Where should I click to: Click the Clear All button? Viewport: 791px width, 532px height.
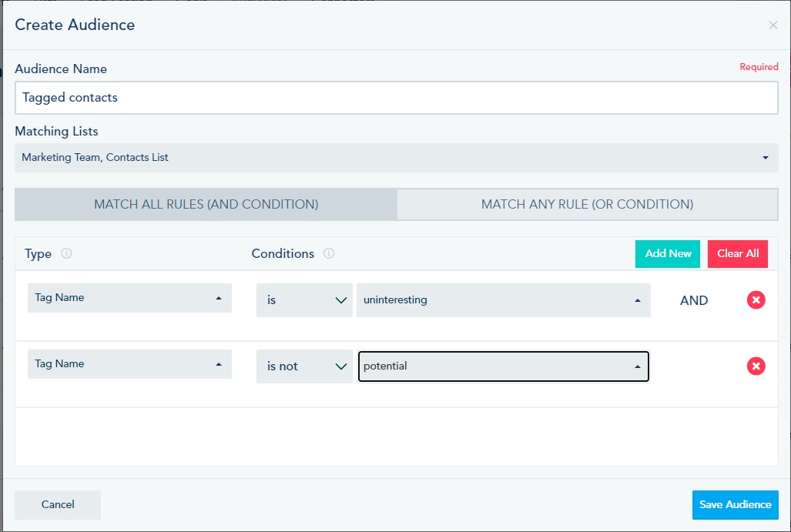(x=738, y=253)
